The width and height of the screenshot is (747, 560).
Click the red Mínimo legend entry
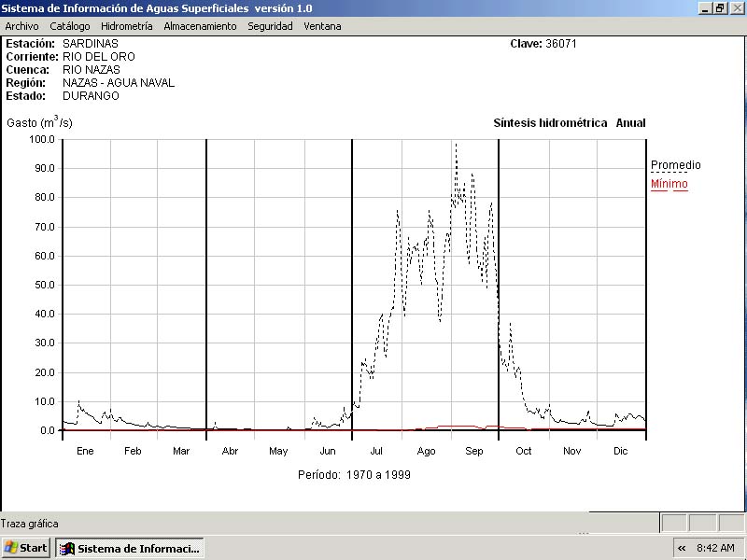pyautogui.click(x=669, y=184)
